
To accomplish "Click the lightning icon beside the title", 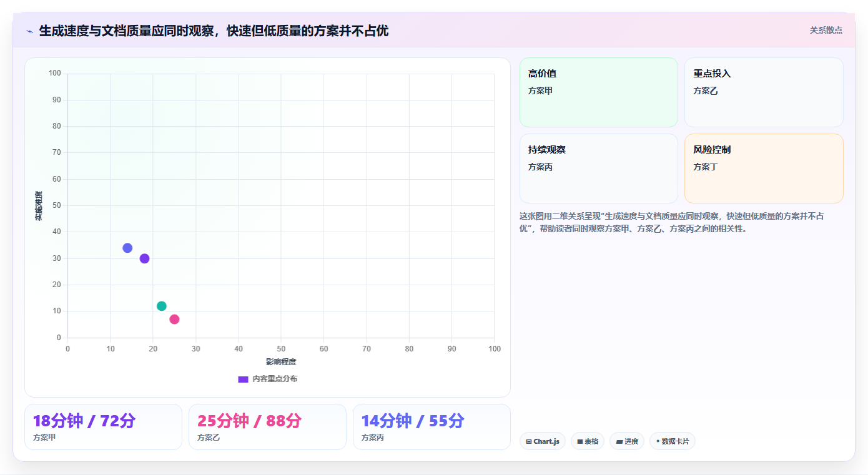I will (29, 31).
